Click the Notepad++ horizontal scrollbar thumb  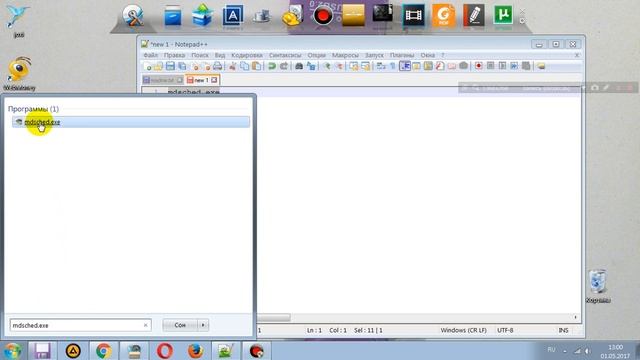(x=273, y=318)
